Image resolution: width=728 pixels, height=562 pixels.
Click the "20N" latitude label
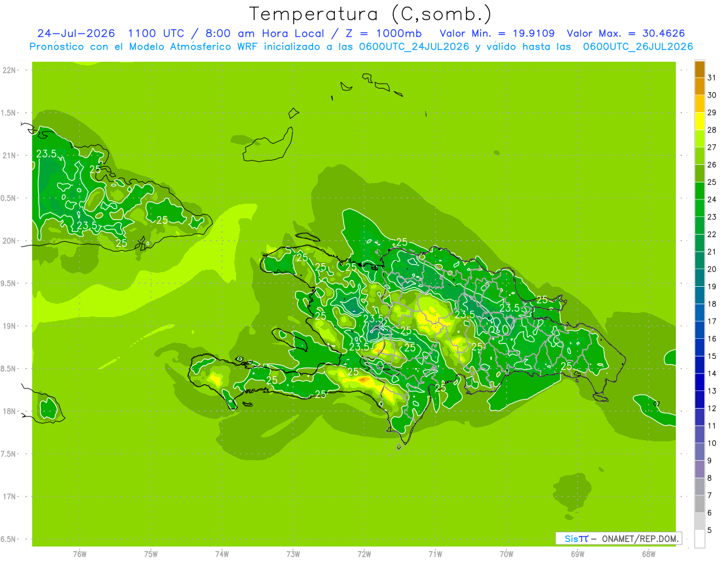[9, 241]
